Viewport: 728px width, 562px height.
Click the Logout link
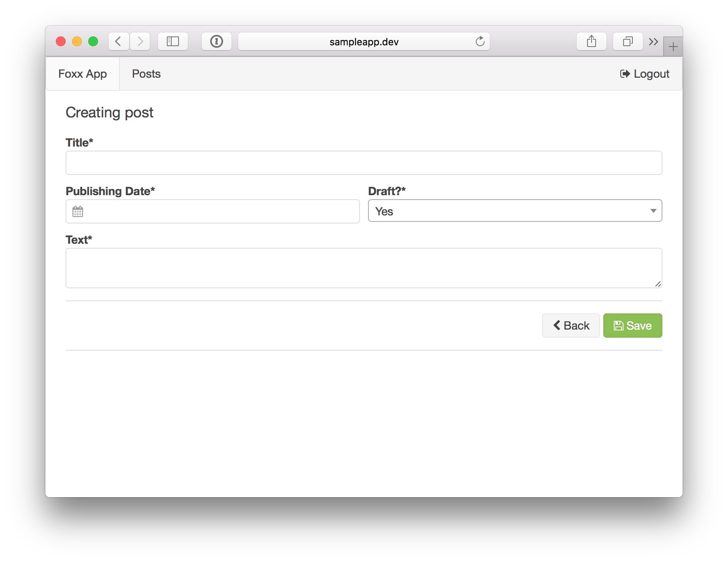(x=645, y=74)
